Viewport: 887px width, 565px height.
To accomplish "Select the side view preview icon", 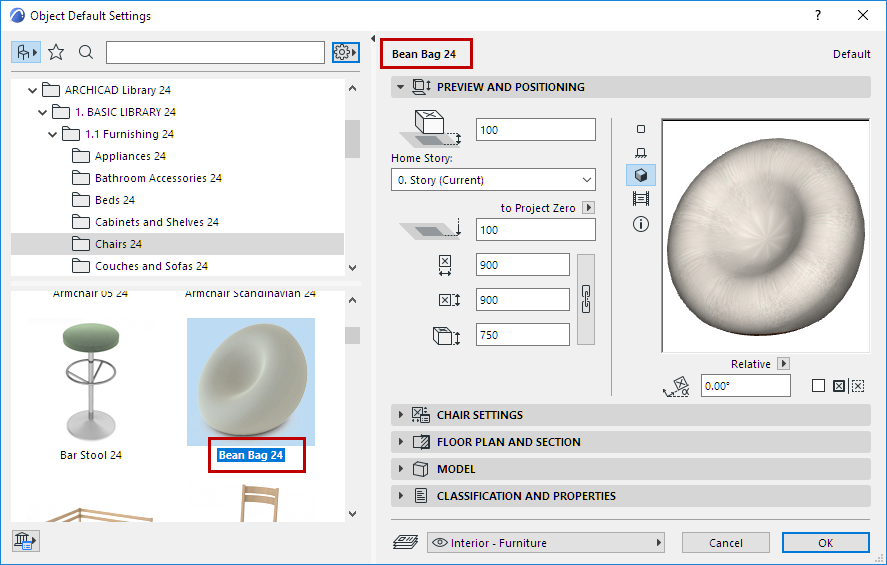I will tap(640, 153).
